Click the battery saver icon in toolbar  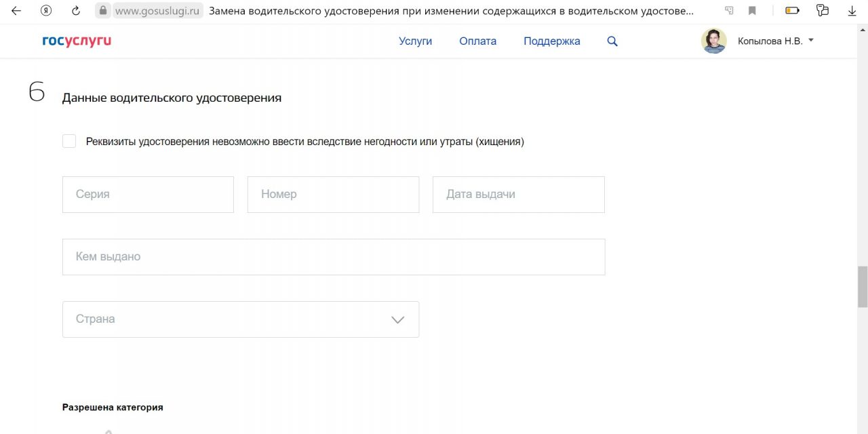click(792, 11)
